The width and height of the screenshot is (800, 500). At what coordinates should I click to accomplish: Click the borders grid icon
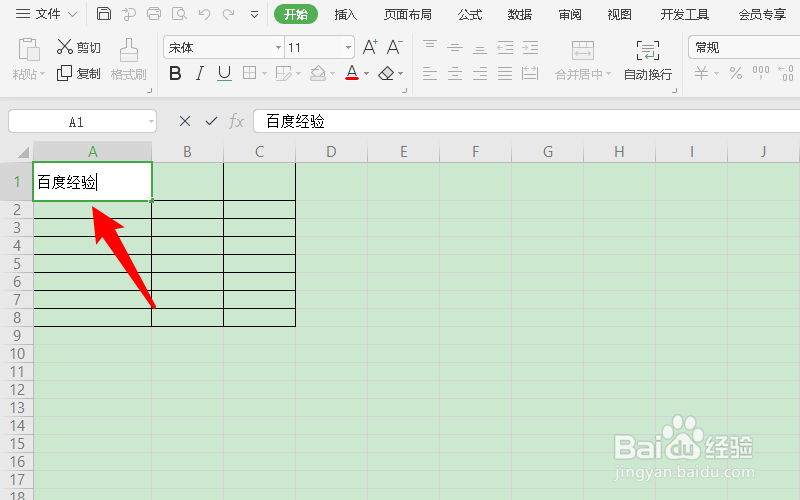pos(249,73)
